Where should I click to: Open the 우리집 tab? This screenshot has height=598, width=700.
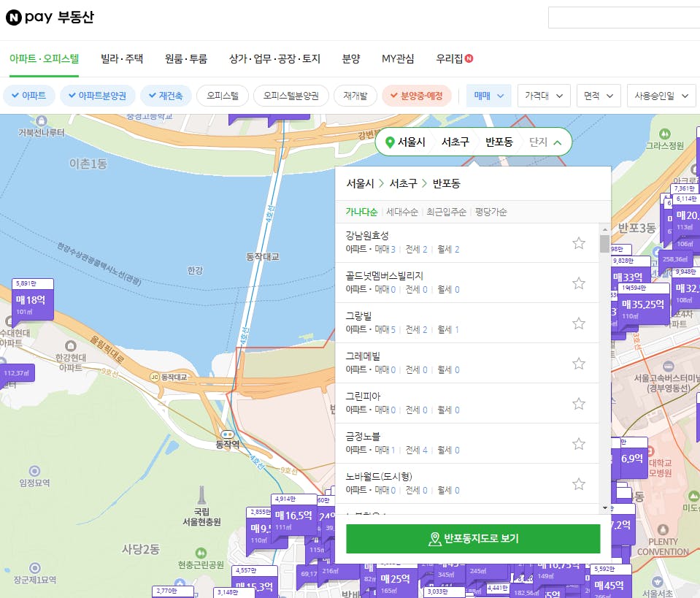point(450,58)
